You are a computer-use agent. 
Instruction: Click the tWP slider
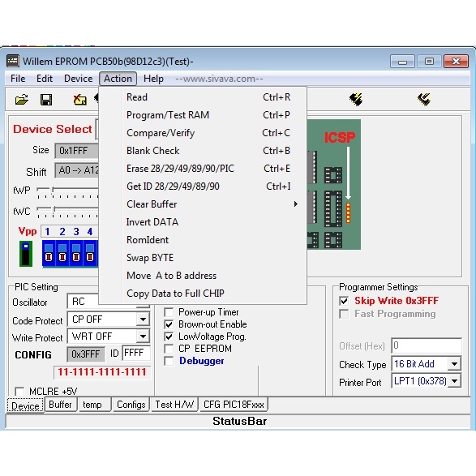(67, 192)
